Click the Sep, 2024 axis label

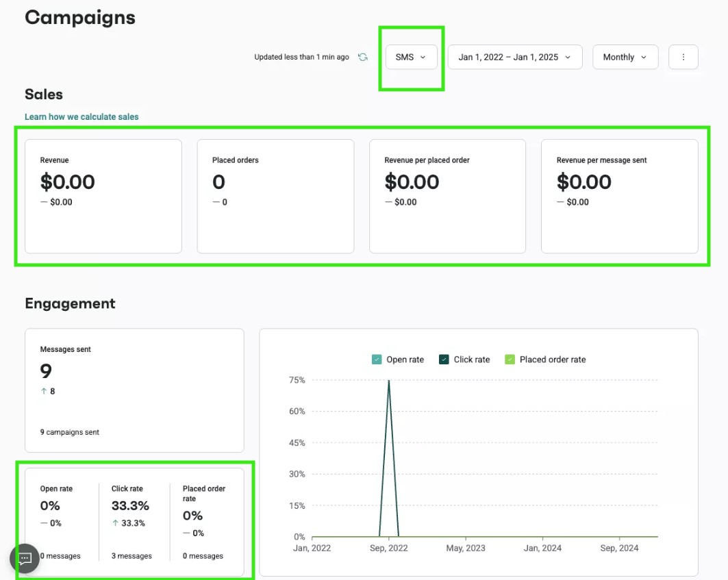[619, 548]
